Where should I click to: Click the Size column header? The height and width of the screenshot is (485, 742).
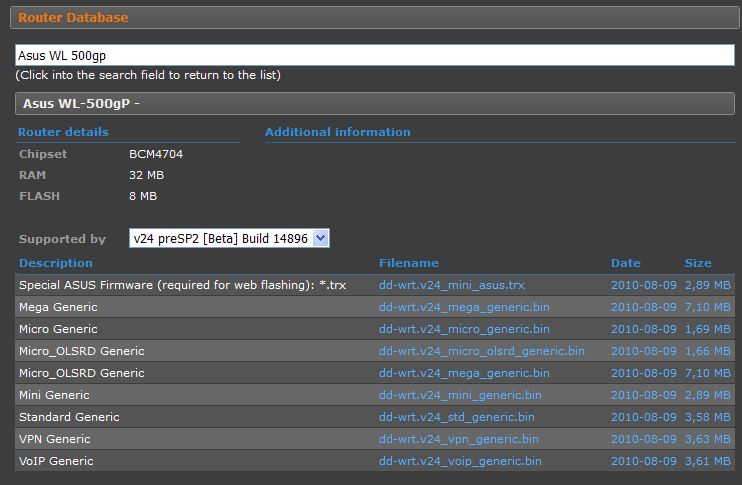[x=698, y=263]
